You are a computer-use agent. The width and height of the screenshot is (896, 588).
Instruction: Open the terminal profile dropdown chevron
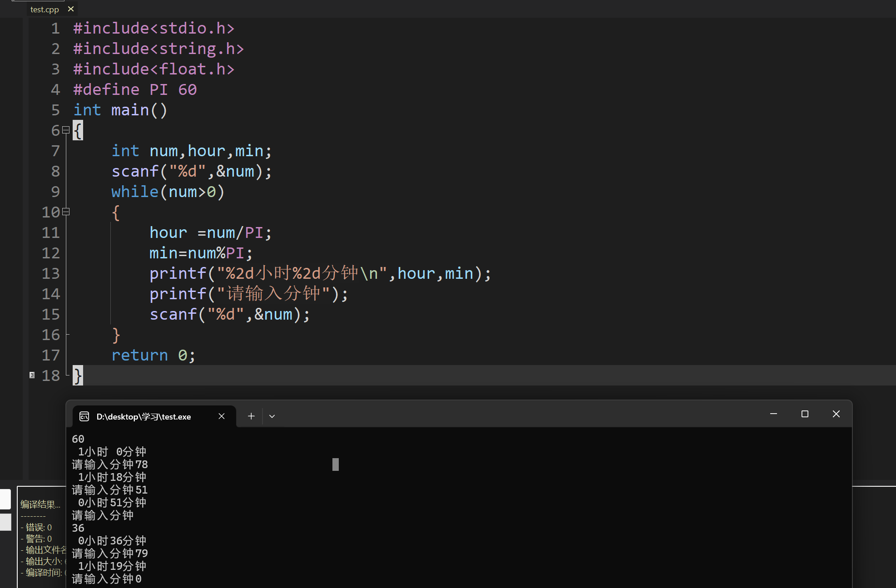pos(272,416)
